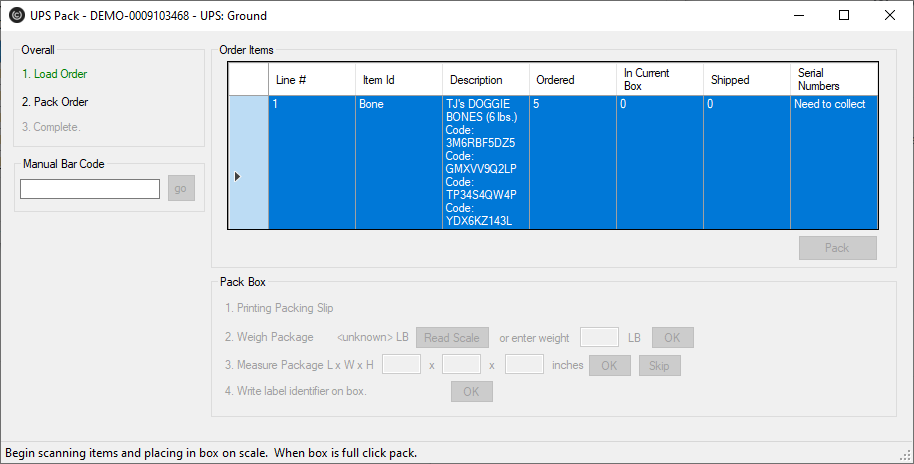
Task: Click OK for Write label identifier step
Action: 472,392
